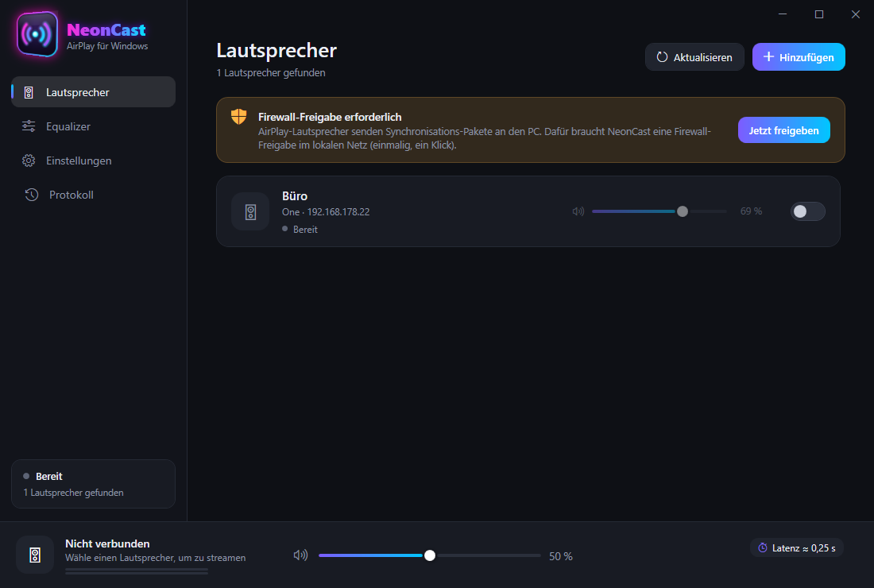Select the Büro speaker card

click(x=528, y=211)
